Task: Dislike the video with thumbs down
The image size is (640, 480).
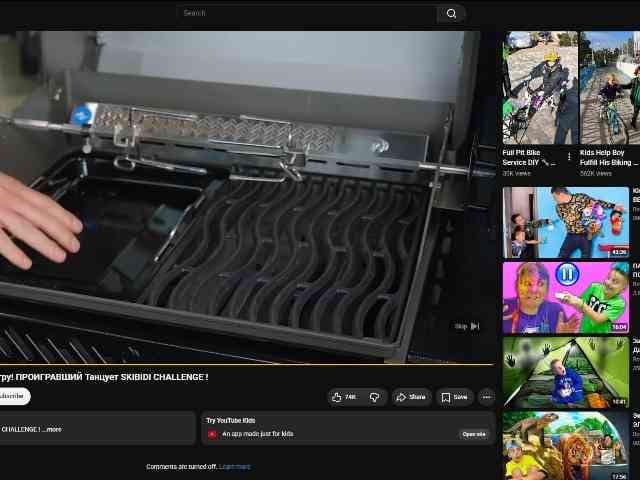Action: [375, 397]
